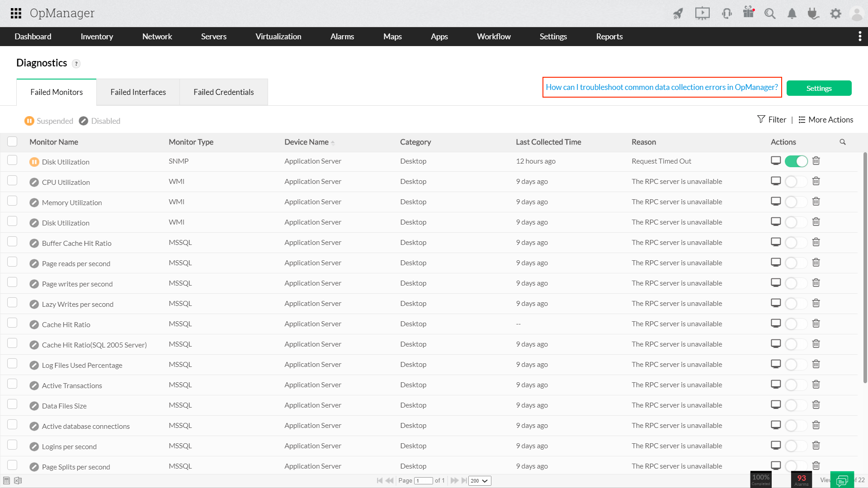Open device snapshot icon for Memory Utilization row

point(776,202)
